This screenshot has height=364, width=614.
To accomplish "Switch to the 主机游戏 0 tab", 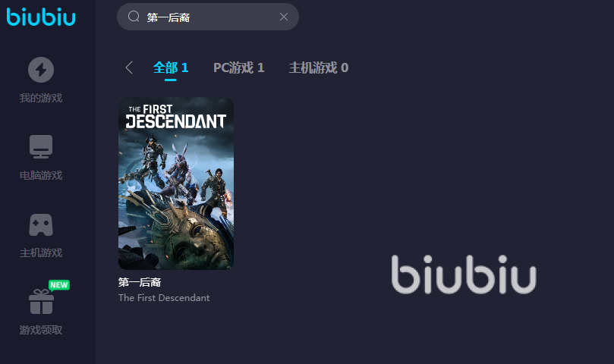I will (318, 67).
